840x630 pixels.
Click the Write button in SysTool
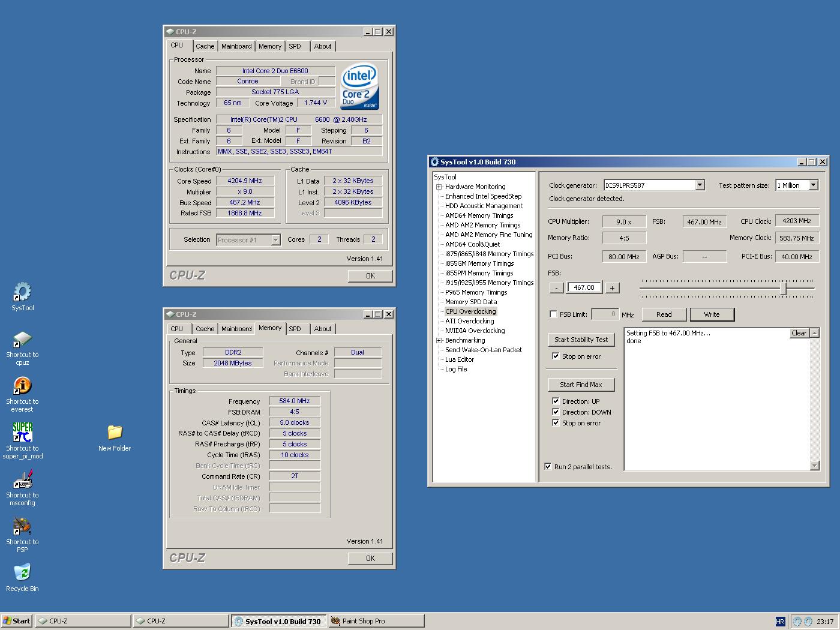(712, 314)
